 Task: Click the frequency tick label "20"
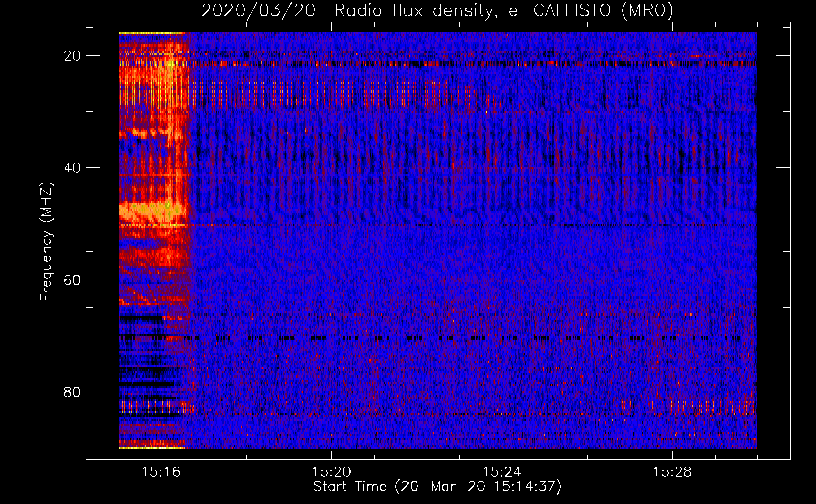tap(72, 56)
